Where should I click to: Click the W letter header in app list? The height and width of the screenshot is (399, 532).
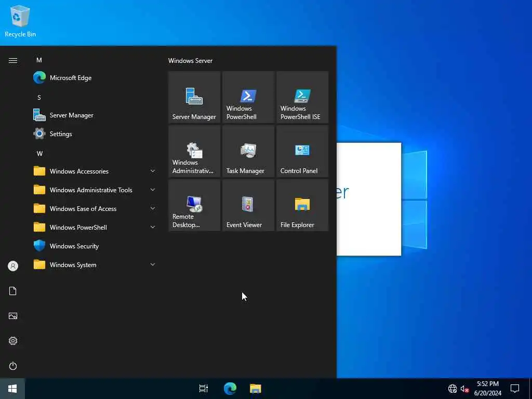(39, 154)
